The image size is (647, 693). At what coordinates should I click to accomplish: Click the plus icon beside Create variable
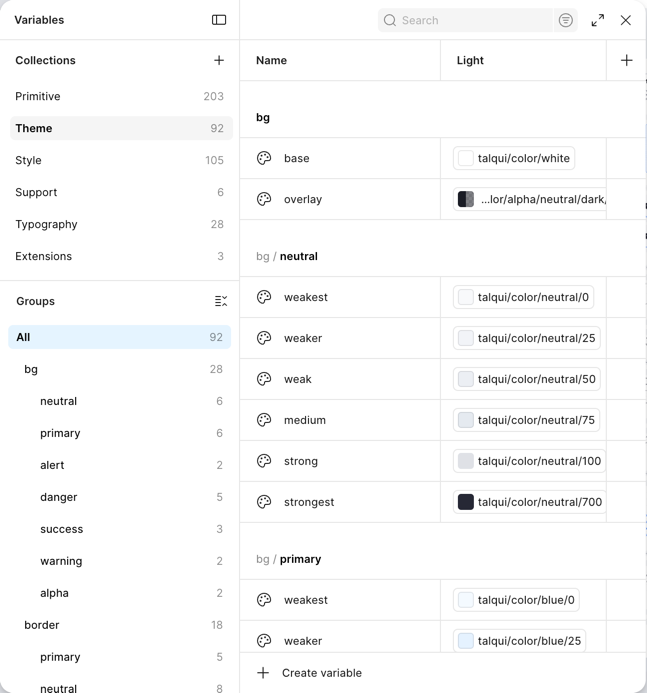click(263, 673)
